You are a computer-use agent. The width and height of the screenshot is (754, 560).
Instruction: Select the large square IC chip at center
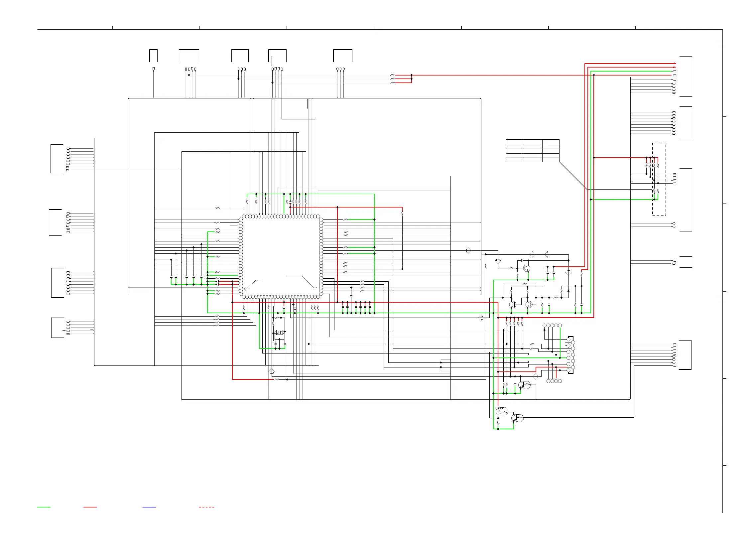(281, 257)
